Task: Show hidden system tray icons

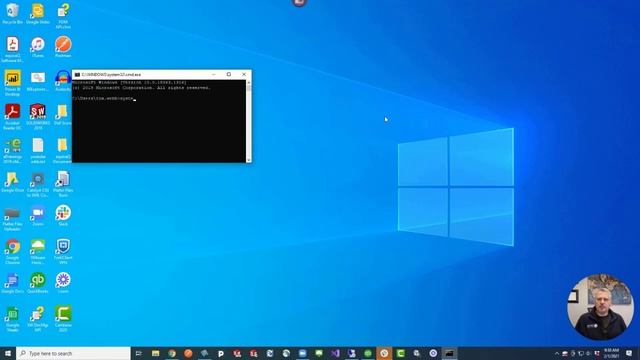Action: click(557, 353)
